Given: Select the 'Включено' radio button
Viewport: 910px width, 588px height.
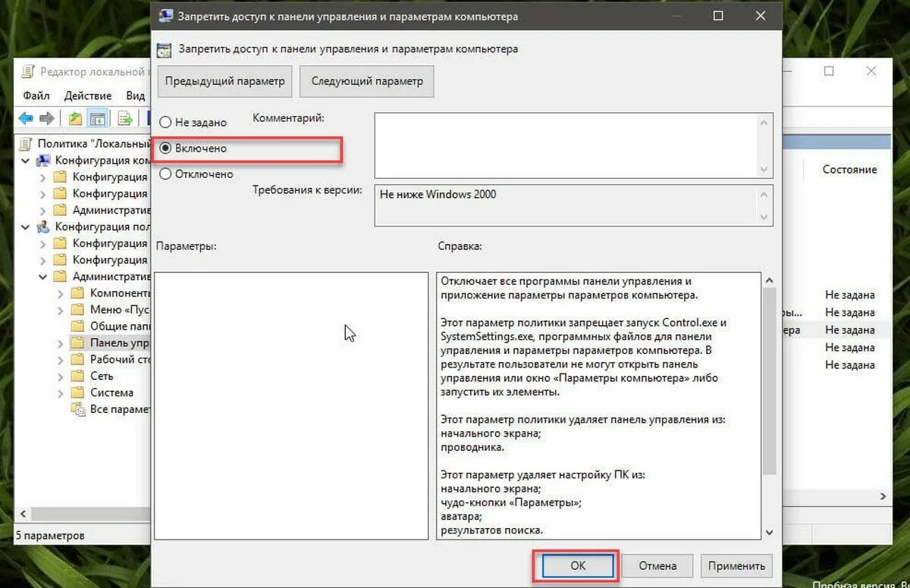Looking at the screenshot, I should point(166,149).
